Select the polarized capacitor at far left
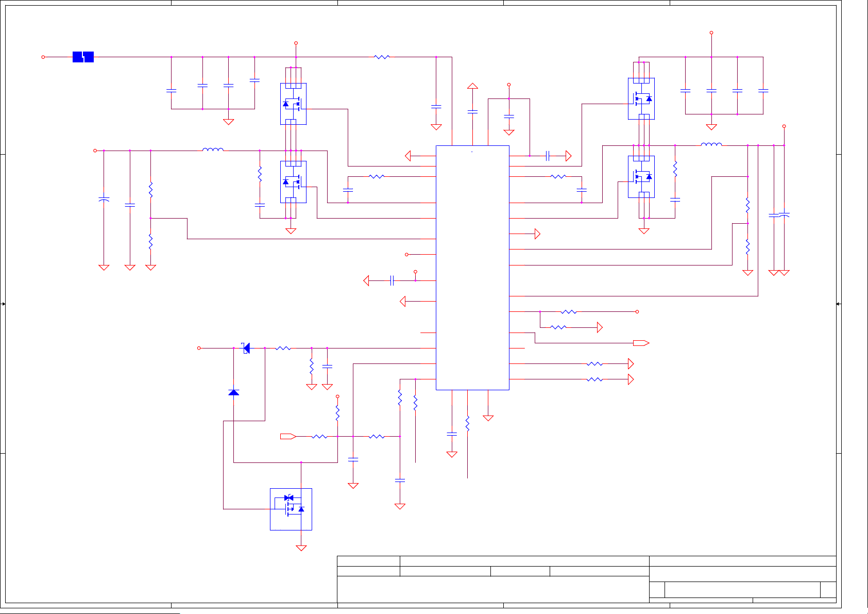The width and height of the screenshot is (868, 614). 104,198
